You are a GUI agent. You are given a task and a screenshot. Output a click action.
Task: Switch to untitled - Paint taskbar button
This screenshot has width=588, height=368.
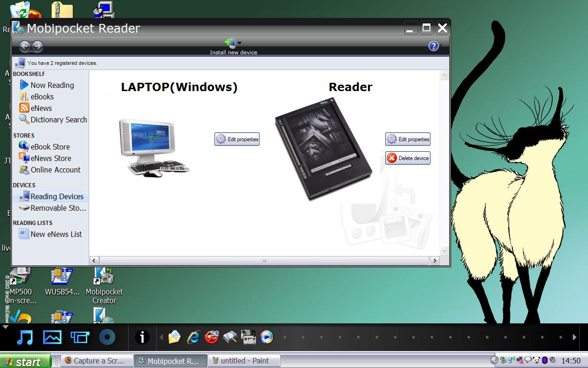tap(244, 361)
